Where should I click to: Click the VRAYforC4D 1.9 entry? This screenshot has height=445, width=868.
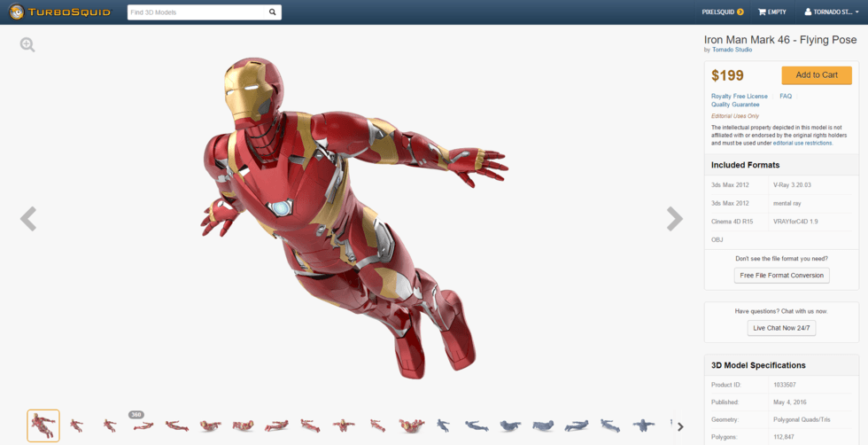795,222
